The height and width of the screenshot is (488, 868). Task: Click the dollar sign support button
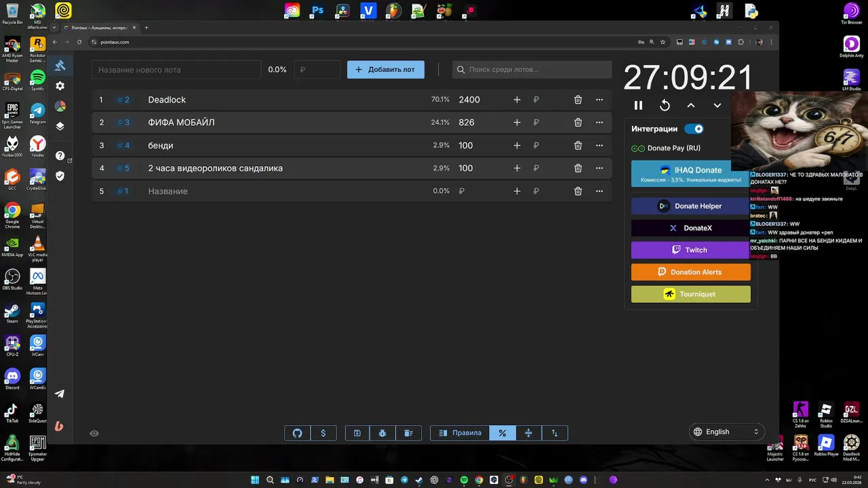click(323, 433)
